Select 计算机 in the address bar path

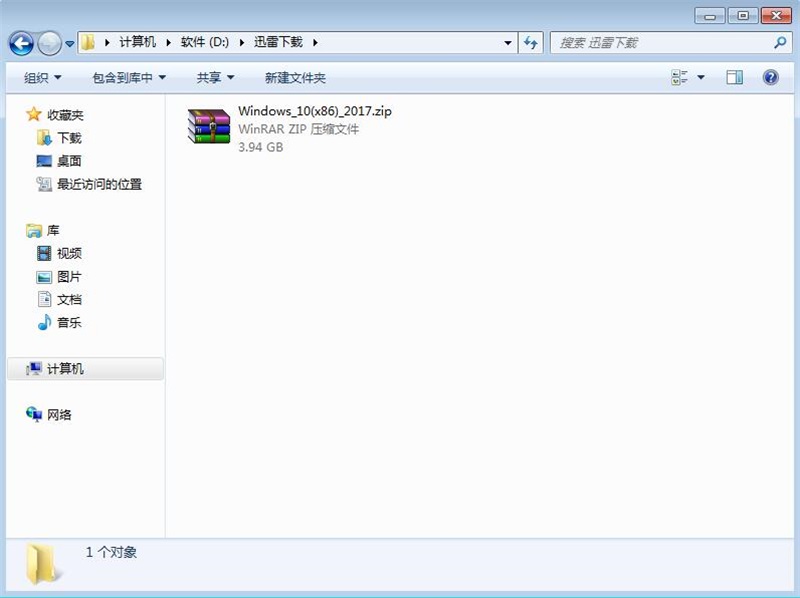point(137,42)
